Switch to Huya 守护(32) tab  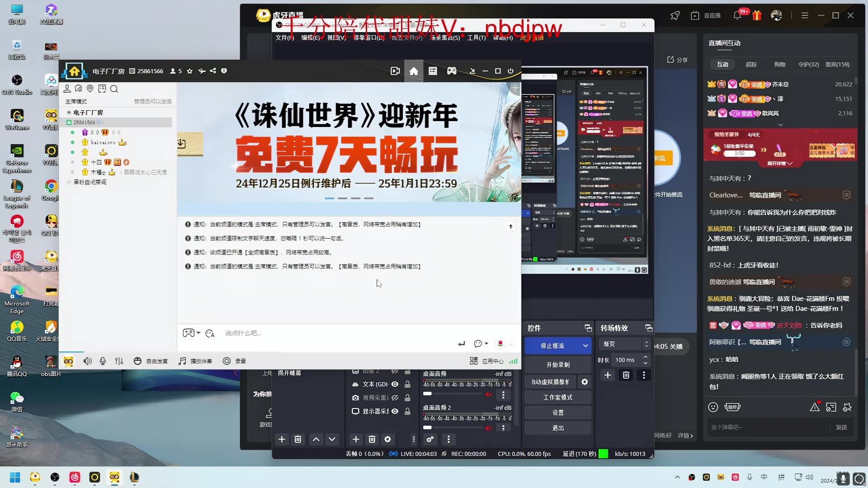808,65
